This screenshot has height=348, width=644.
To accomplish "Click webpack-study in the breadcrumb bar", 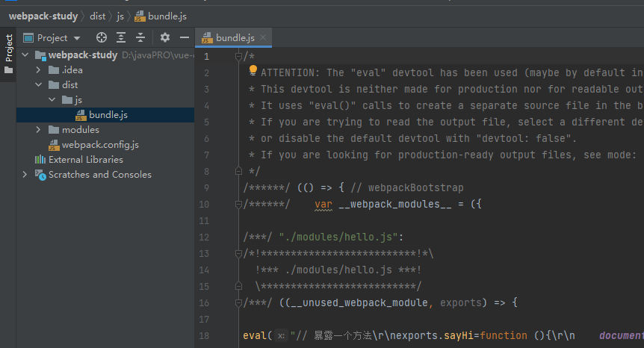I will 43,15.
